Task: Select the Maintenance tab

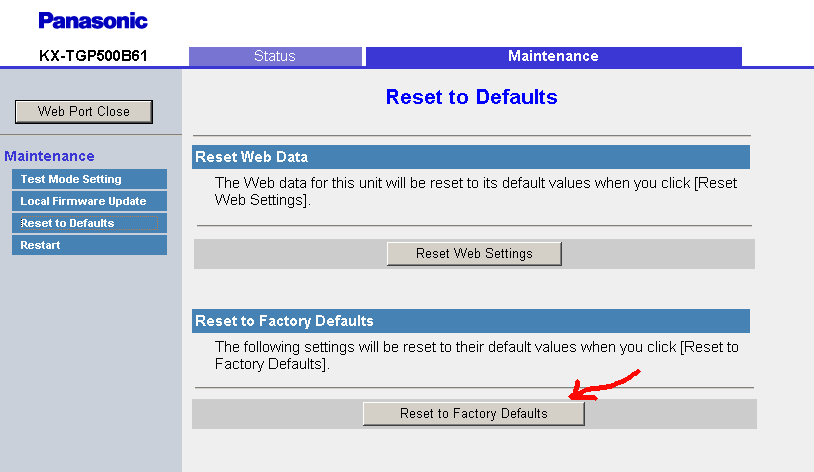Action: (553, 56)
